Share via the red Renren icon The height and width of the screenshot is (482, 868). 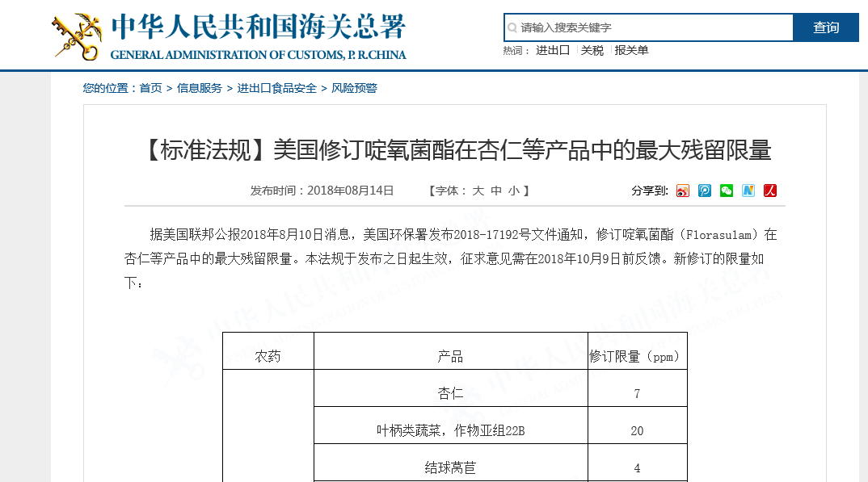pos(770,191)
